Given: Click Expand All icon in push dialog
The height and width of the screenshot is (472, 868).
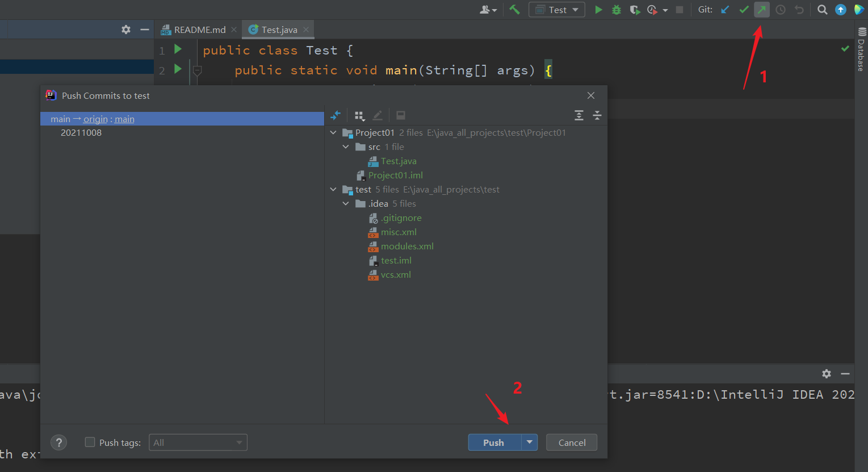Looking at the screenshot, I should 579,115.
